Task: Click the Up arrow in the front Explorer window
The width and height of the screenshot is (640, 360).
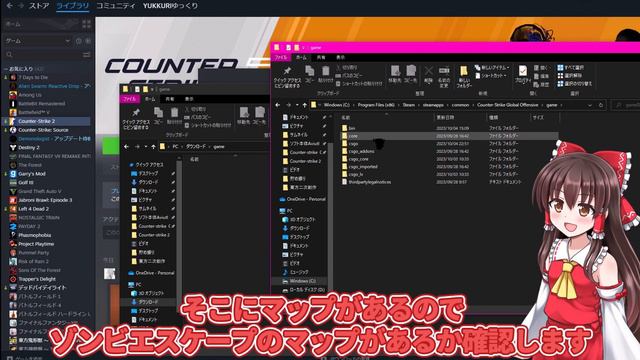Action: click(x=304, y=105)
